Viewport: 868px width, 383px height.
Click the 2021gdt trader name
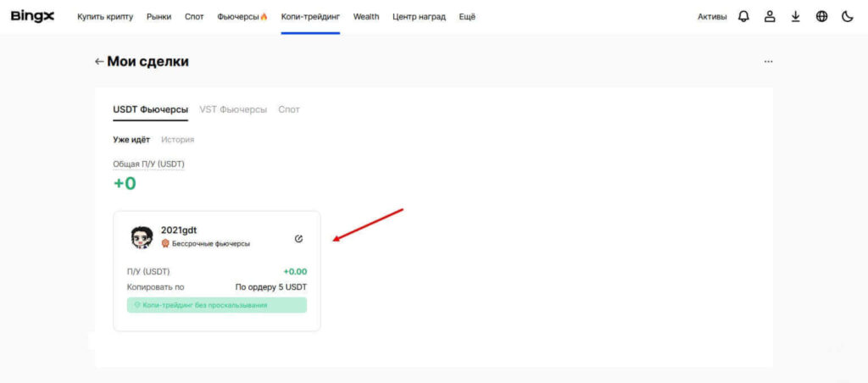point(179,230)
